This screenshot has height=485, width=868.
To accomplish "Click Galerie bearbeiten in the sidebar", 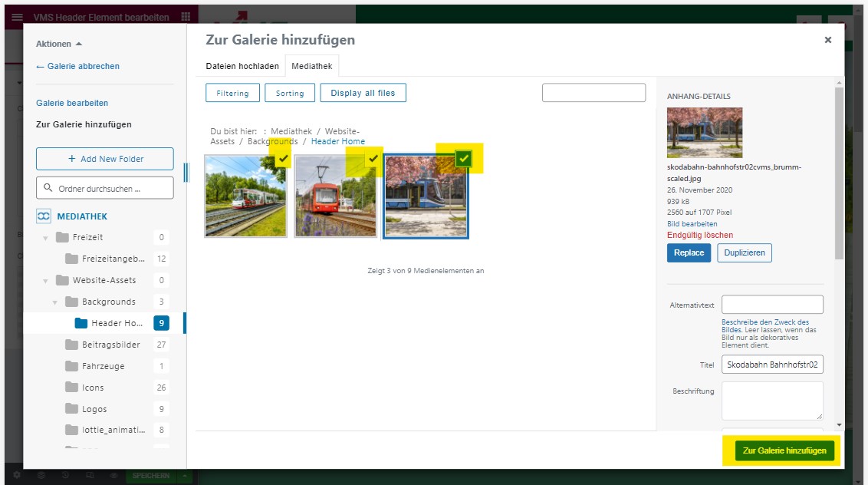I will coord(72,103).
